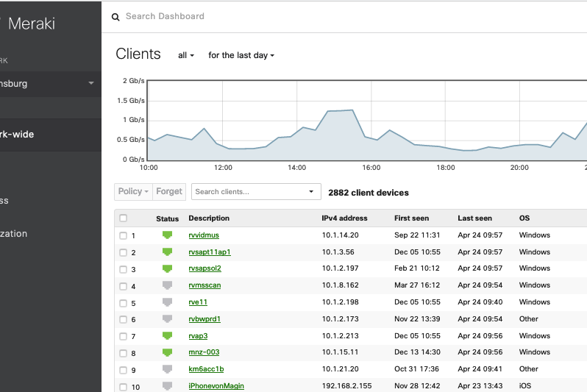The image size is (587, 392).
Task: Click the search magnifier icon
Action: click(115, 17)
